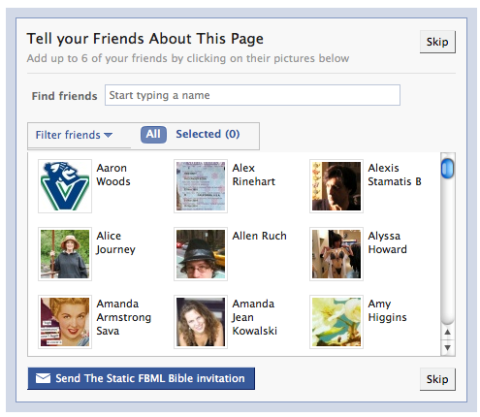Select Alice Journey's profile photo
Viewport: 480px width, 417px height.
coord(65,254)
